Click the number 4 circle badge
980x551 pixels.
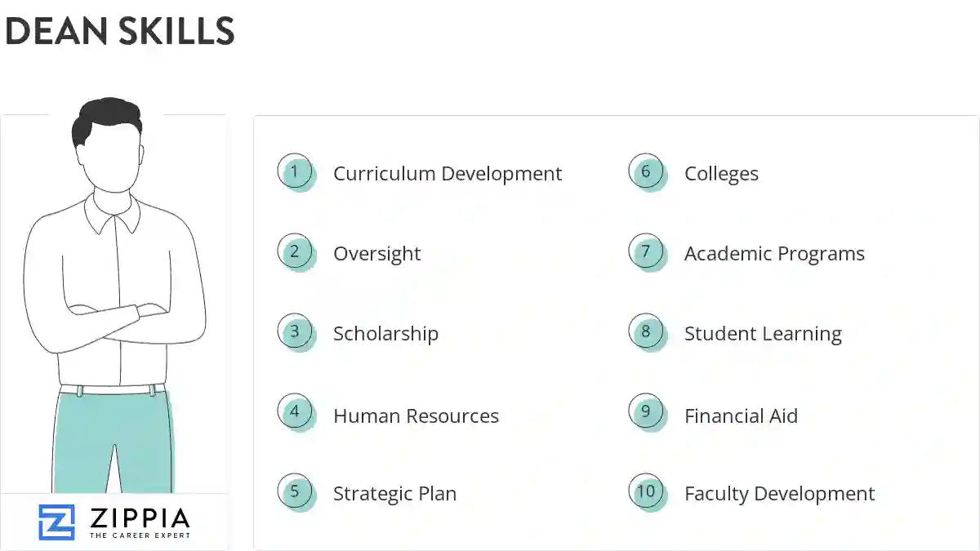coord(295,412)
